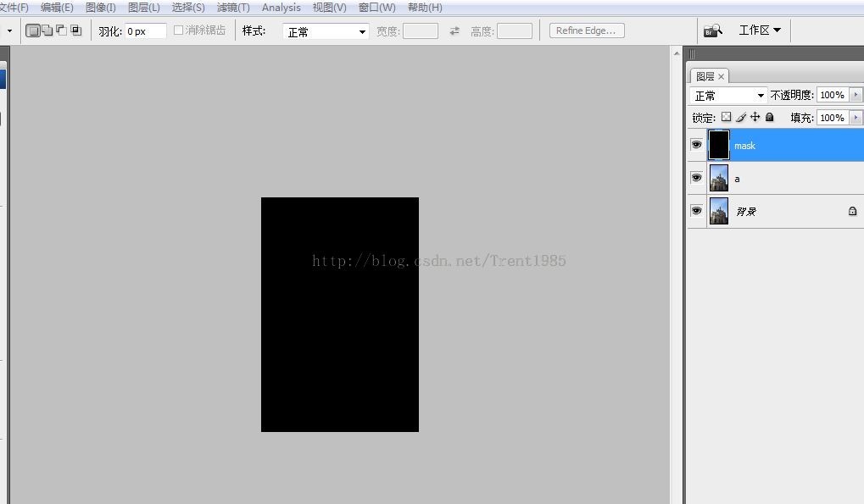Pick the Subtract from selection icon
The width and height of the screenshot is (864, 504).
[62, 30]
